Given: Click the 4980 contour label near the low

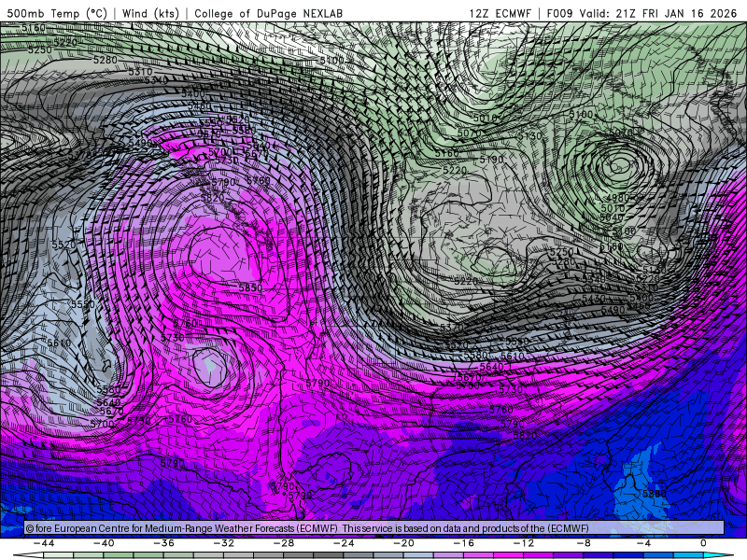Looking at the screenshot, I should tap(618, 198).
